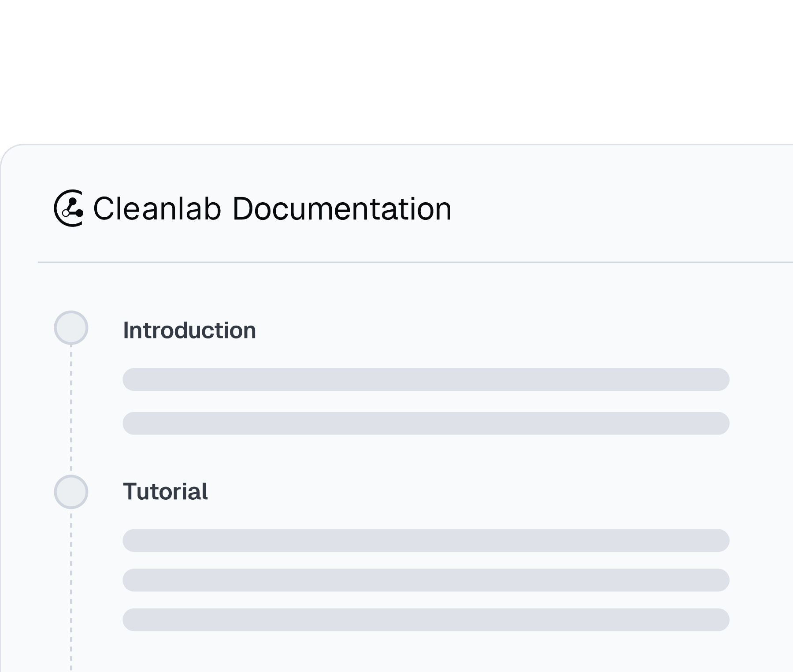
Task: Click the dashed connector between Introduction and Tutorial
Action: point(71,410)
